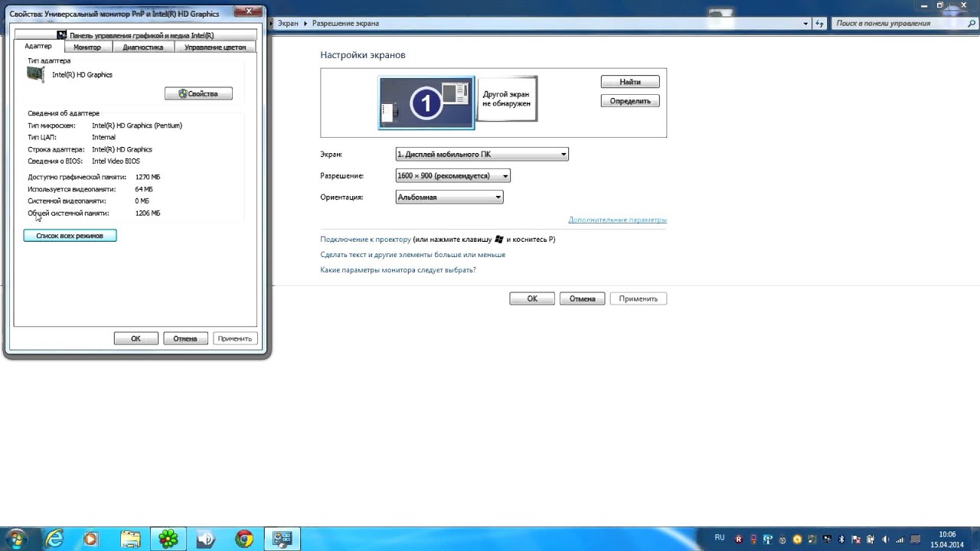Click the Свойства adapter properties button
980x551 pixels.
(x=198, y=93)
